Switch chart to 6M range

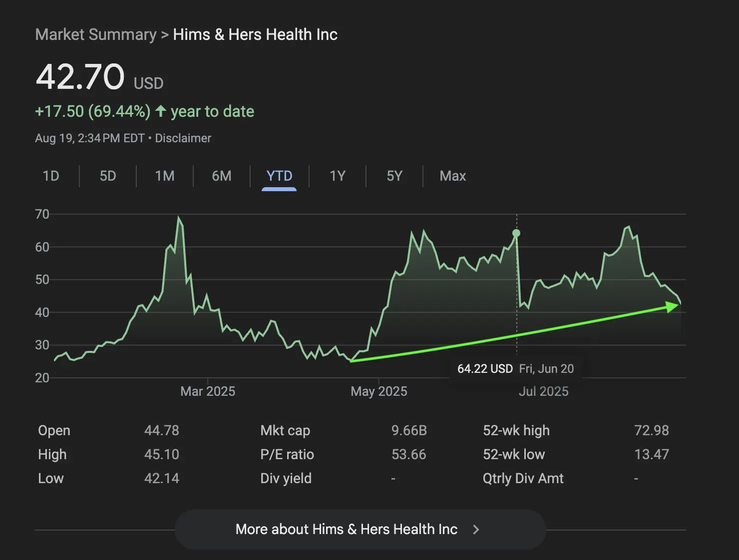[222, 176]
